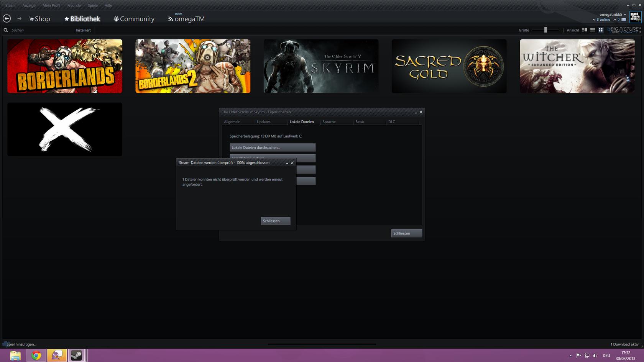Open the inbox envelope icon

624,20
